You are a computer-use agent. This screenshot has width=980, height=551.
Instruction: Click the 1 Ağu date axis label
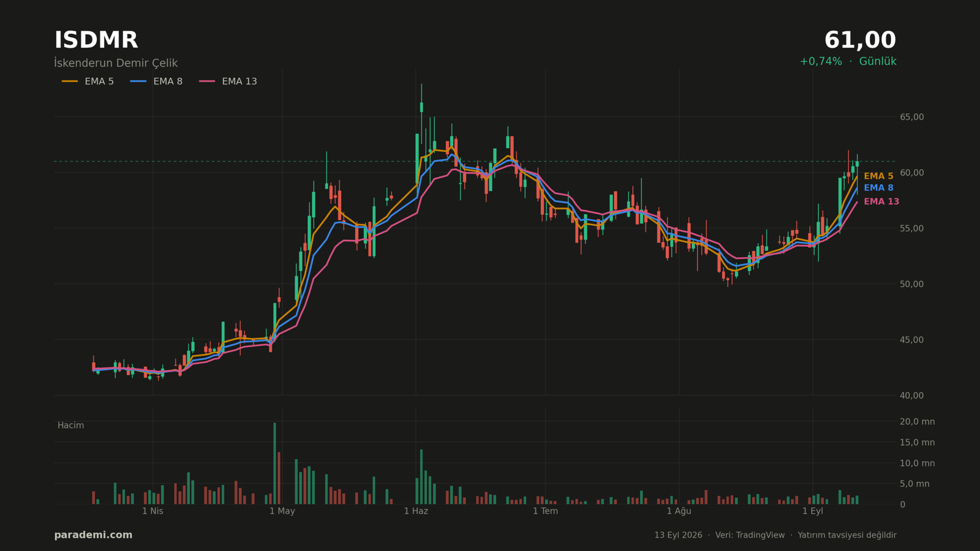coord(679,511)
